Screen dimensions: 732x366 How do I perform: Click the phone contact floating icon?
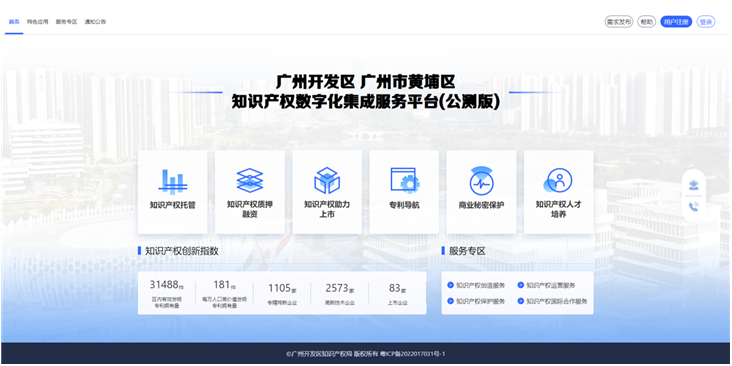pos(694,207)
